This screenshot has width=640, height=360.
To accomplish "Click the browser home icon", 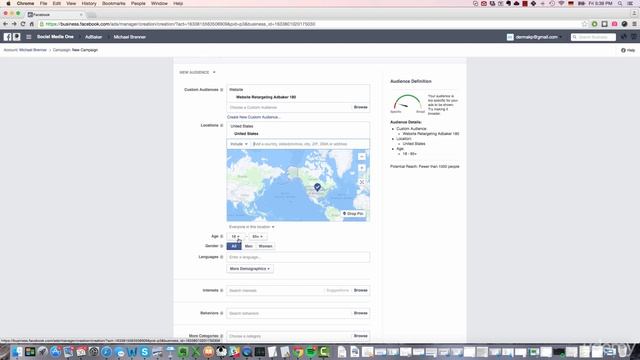I will pyautogui.click(x=31, y=24).
